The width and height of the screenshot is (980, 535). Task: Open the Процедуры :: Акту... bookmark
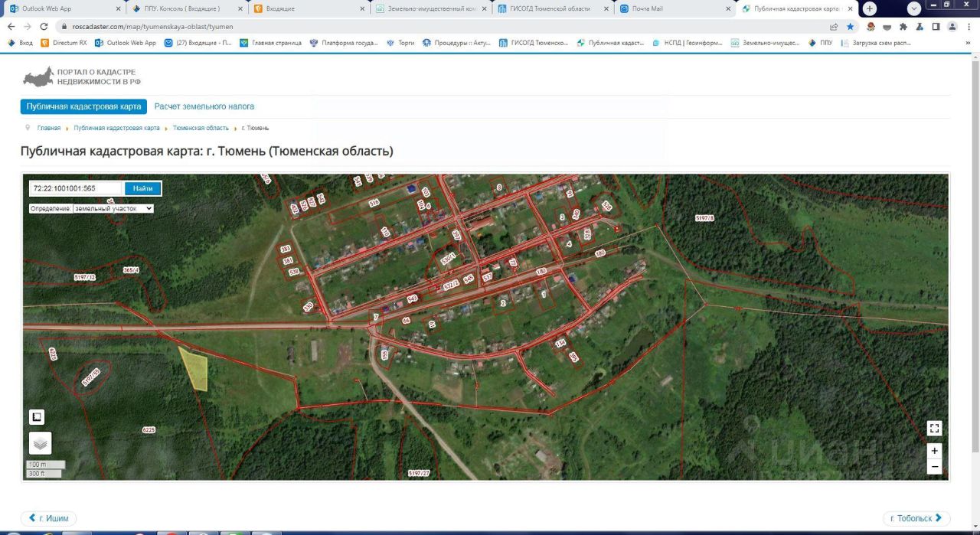coord(456,43)
